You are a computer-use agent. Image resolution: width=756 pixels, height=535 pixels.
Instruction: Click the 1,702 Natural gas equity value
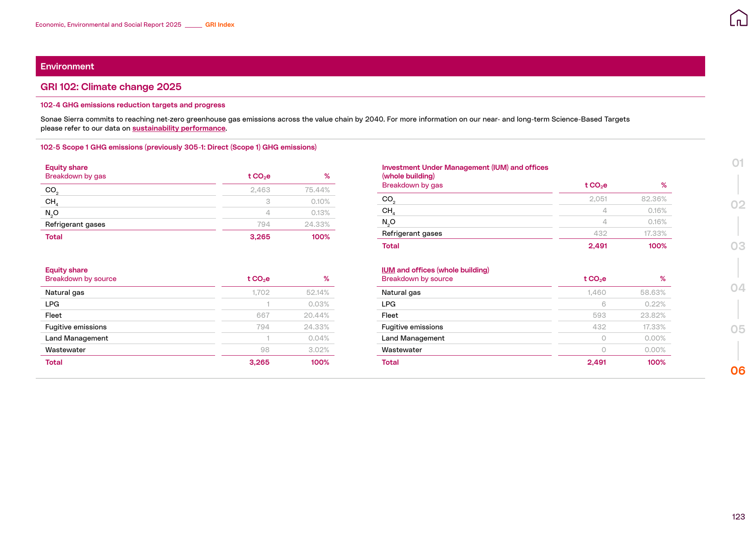point(261,293)
